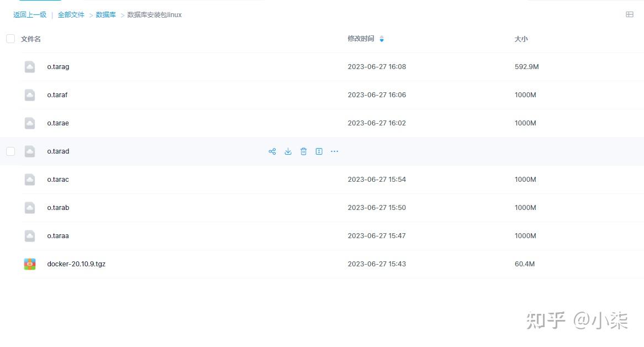This screenshot has width=644, height=347.
Task: Open file o.taraa
Action: 58,236
